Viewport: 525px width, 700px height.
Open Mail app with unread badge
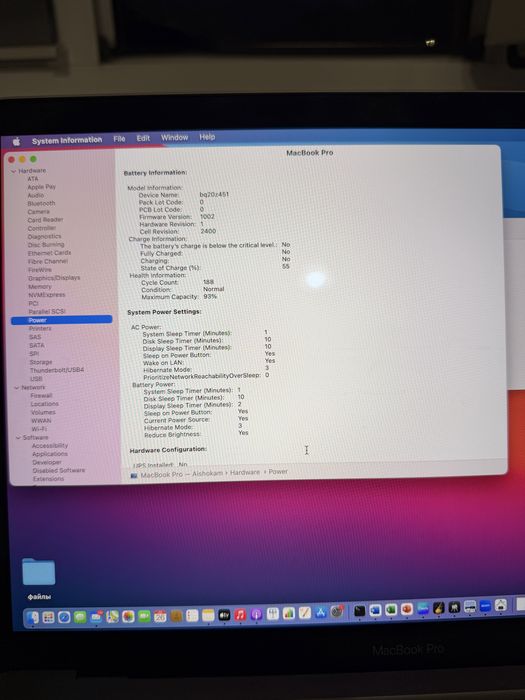point(96,617)
